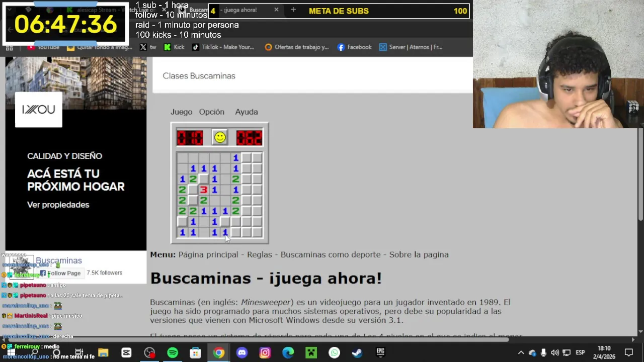Open File Explorer from the taskbar

pos(103,352)
